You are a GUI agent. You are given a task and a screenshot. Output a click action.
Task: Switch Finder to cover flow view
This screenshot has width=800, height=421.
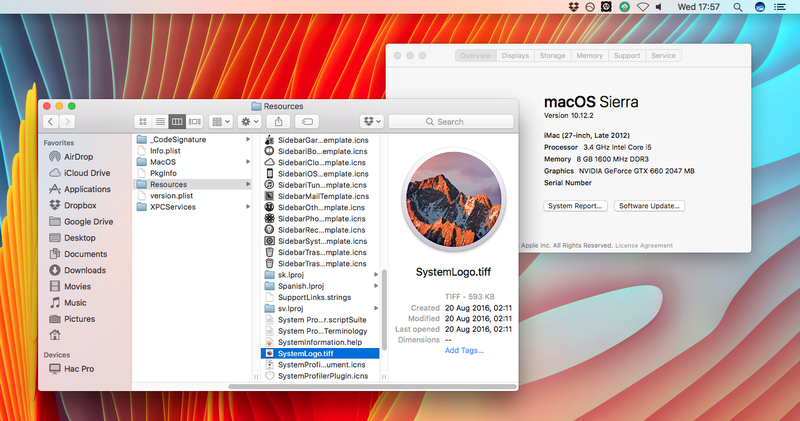pyautogui.click(x=194, y=121)
